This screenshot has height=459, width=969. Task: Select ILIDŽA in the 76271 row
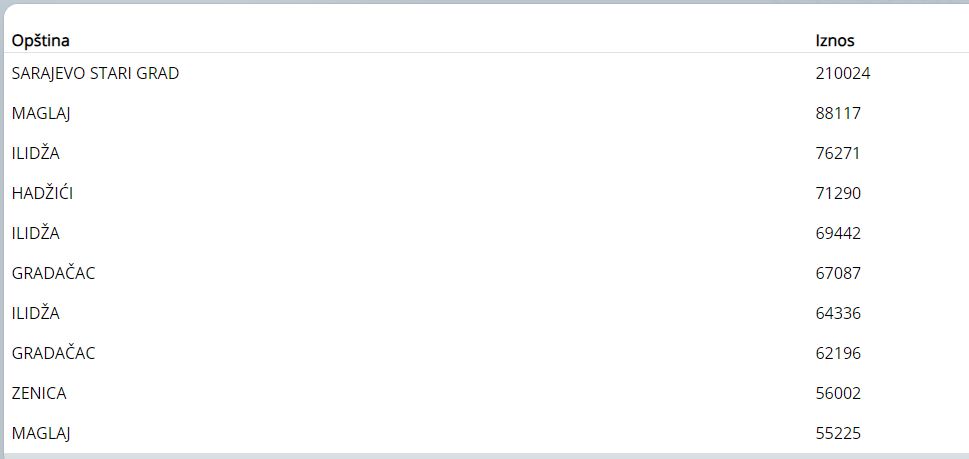(36, 153)
